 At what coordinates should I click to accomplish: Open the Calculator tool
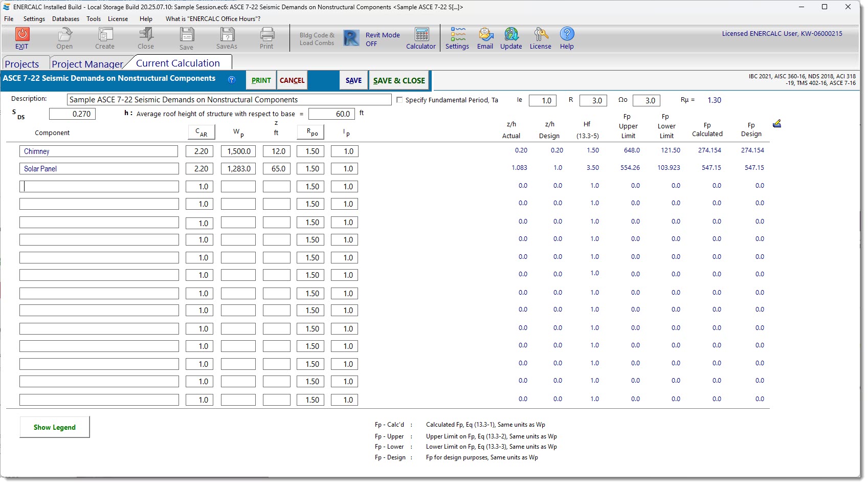[421, 35]
